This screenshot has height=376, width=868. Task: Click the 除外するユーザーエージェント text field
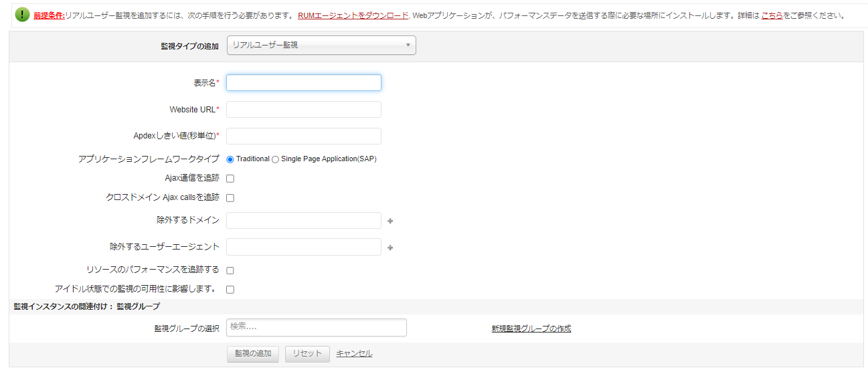[x=304, y=247]
